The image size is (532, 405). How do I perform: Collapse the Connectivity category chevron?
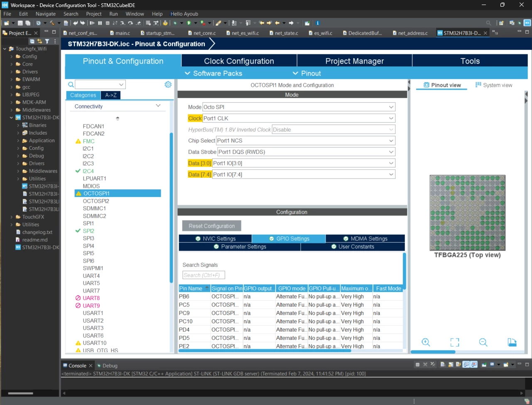[158, 106]
